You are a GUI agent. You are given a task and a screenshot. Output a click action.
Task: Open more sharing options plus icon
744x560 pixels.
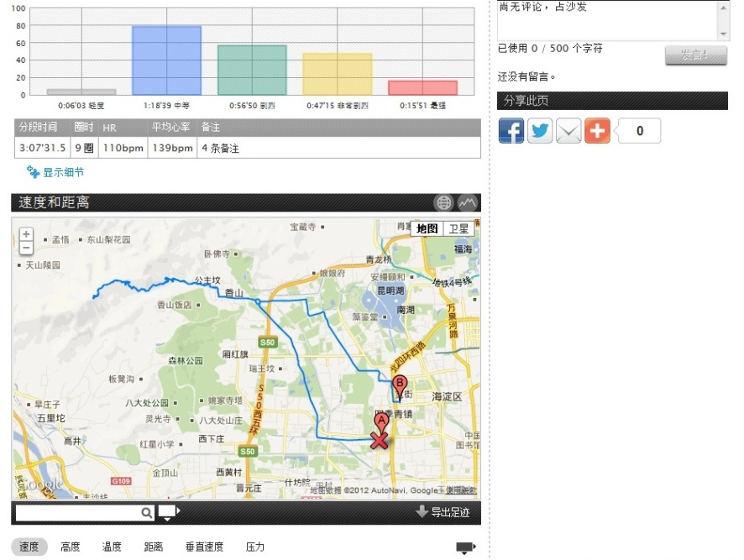tap(597, 131)
